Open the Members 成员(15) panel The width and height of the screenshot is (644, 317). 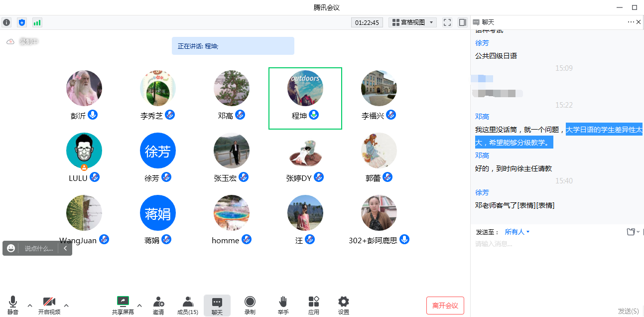[x=188, y=305]
